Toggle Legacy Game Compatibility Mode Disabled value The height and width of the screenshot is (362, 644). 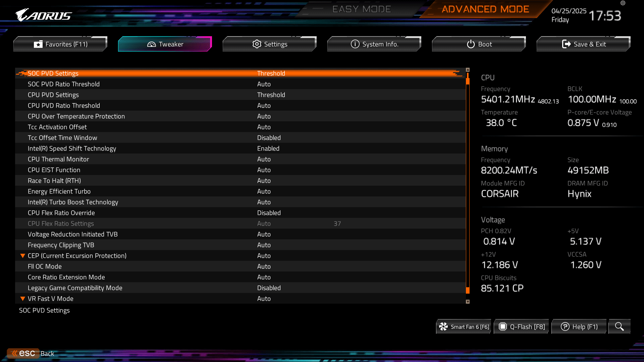pyautogui.click(x=269, y=288)
